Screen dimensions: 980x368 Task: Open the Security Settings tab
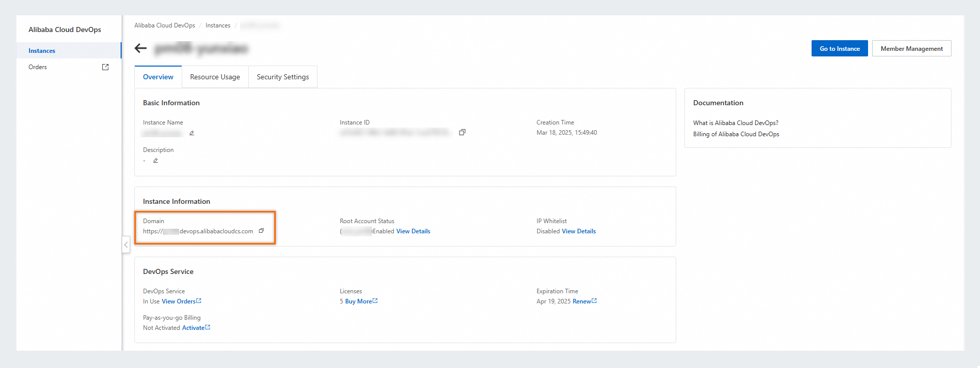pyautogui.click(x=283, y=77)
